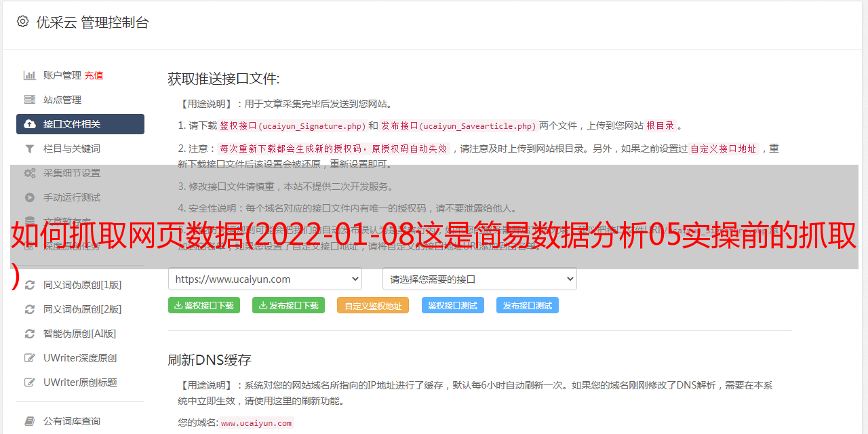This screenshot has width=868, height=434.
Task: Click download icon in 鉴权接口下载 button
Action: [x=178, y=305]
